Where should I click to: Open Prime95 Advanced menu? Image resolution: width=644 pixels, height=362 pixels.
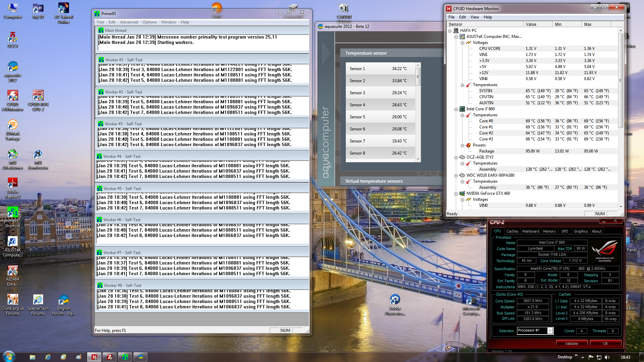(129, 22)
